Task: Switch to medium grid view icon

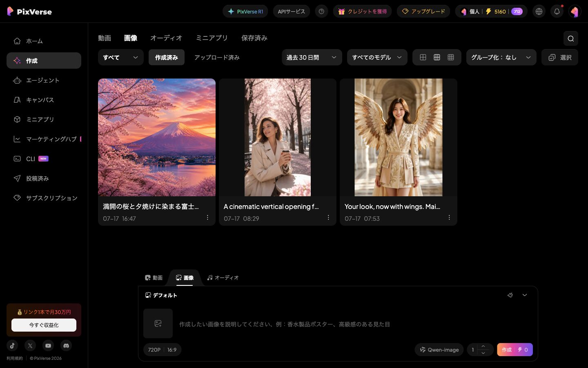Action: point(437,57)
